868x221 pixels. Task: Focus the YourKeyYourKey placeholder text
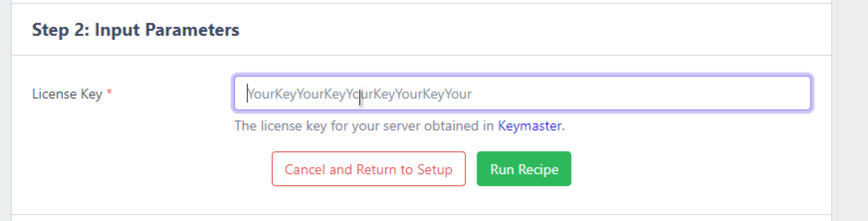tap(359, 94)
